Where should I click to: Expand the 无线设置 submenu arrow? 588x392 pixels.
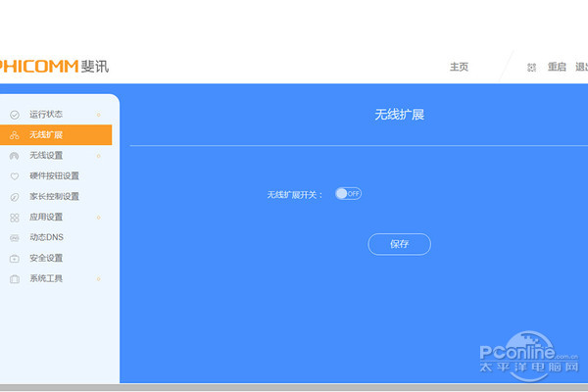point(99,156)
